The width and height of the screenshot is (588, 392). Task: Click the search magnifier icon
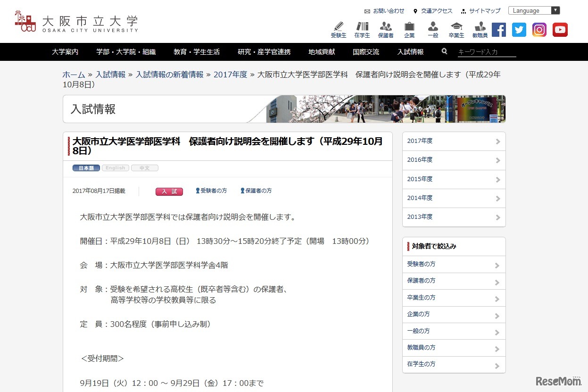(x=444, y=52)
